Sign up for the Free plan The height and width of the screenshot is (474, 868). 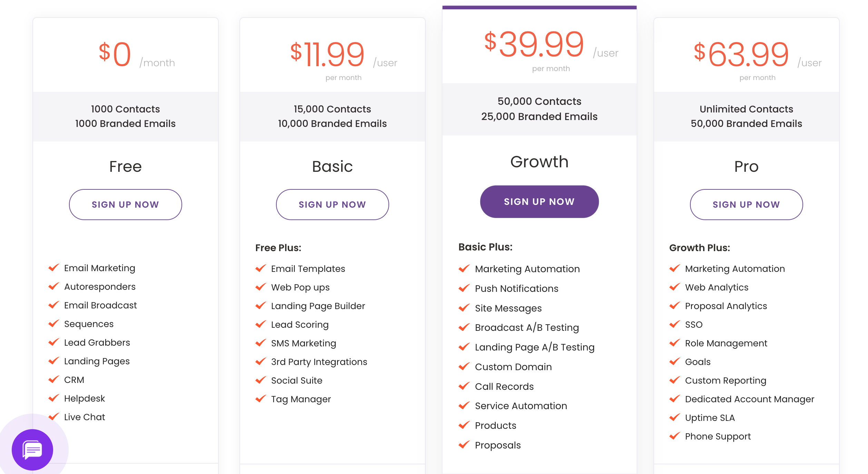(126, 205)
